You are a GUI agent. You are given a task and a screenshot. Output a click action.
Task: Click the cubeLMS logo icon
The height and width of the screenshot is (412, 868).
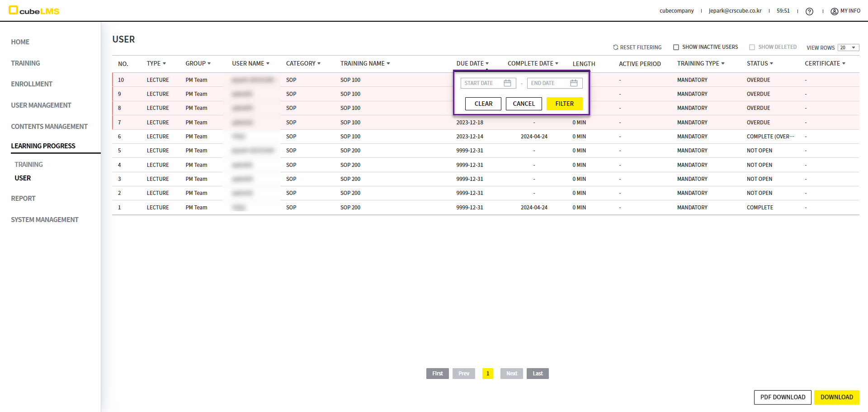(13, 10)
